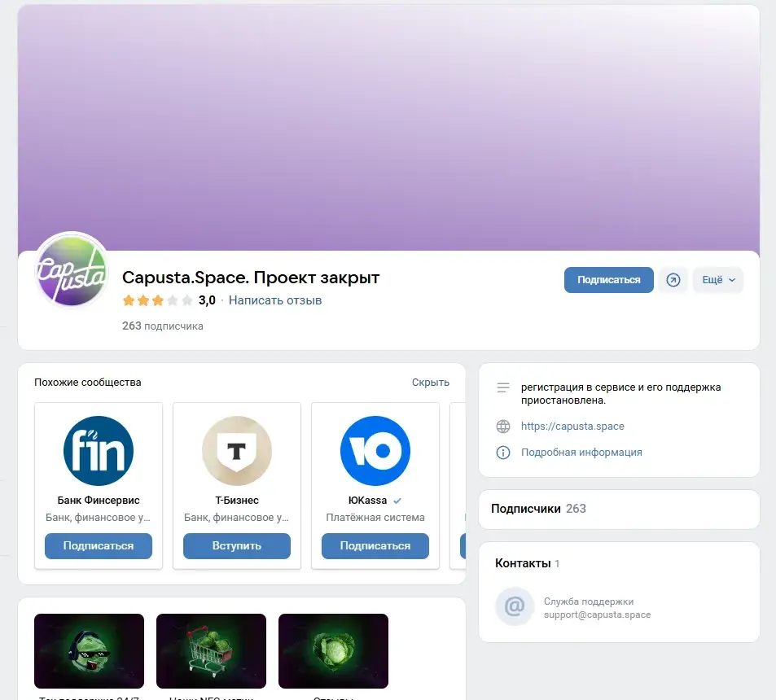Visit the https://capusta.space link

(572, 427)
